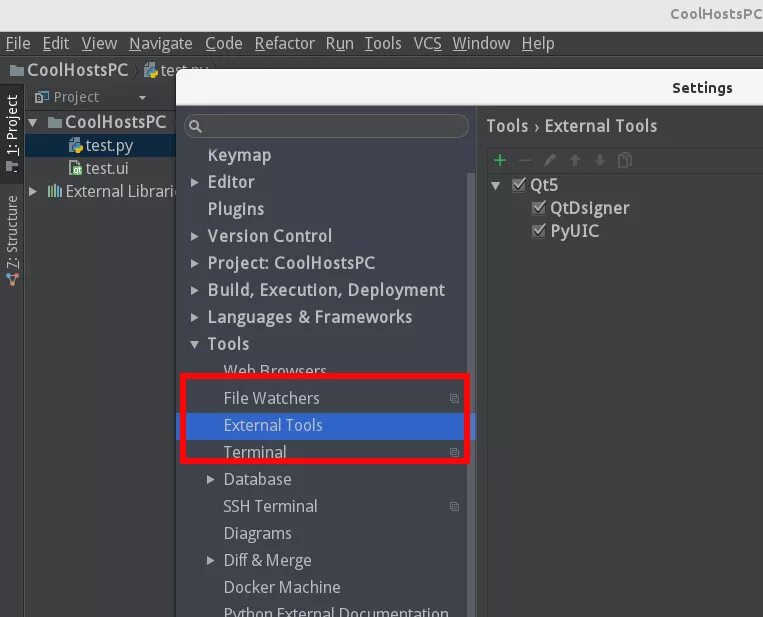The image size is (763, 617).
Task: Click the green Add external tool button
Action: [500, 160]
